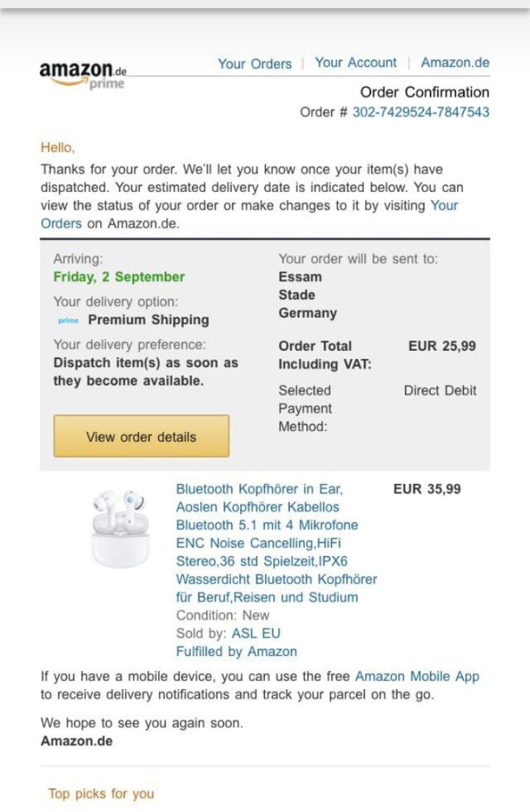Click the Premium Shipping delivery option text

[149, 320]
